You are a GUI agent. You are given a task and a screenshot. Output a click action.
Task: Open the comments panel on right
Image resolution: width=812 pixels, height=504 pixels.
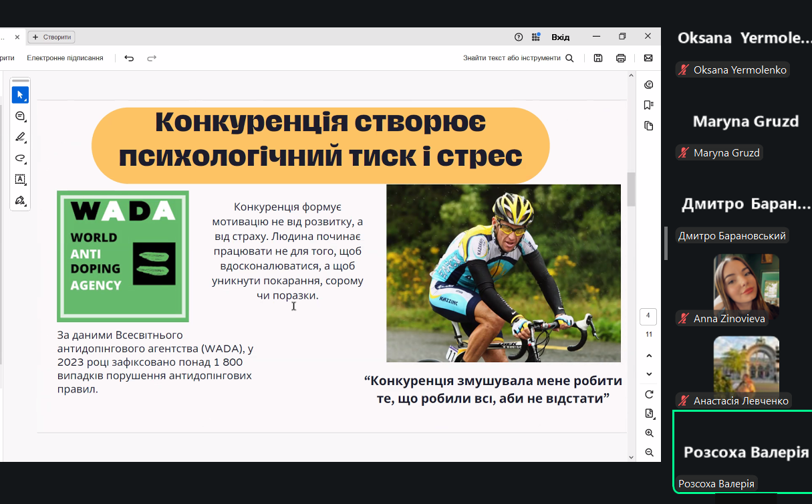pos(648,84)
